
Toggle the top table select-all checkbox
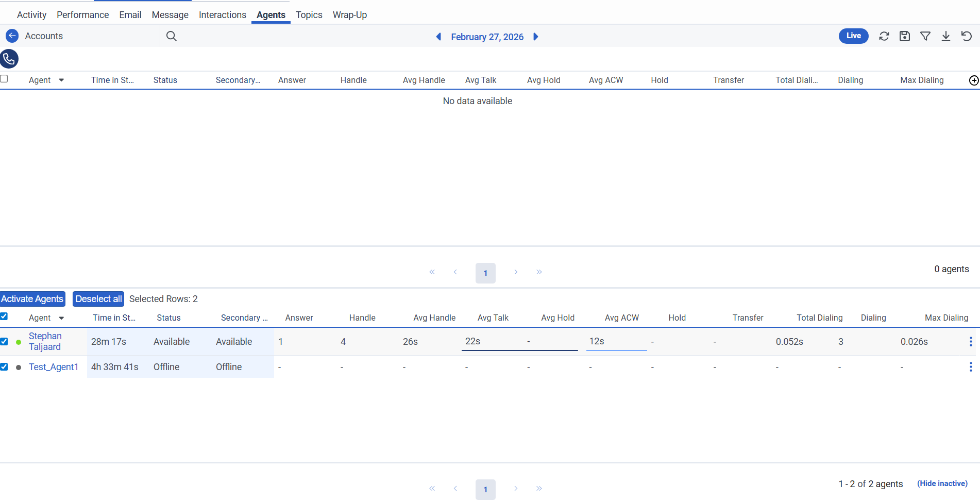click(4, 79)
